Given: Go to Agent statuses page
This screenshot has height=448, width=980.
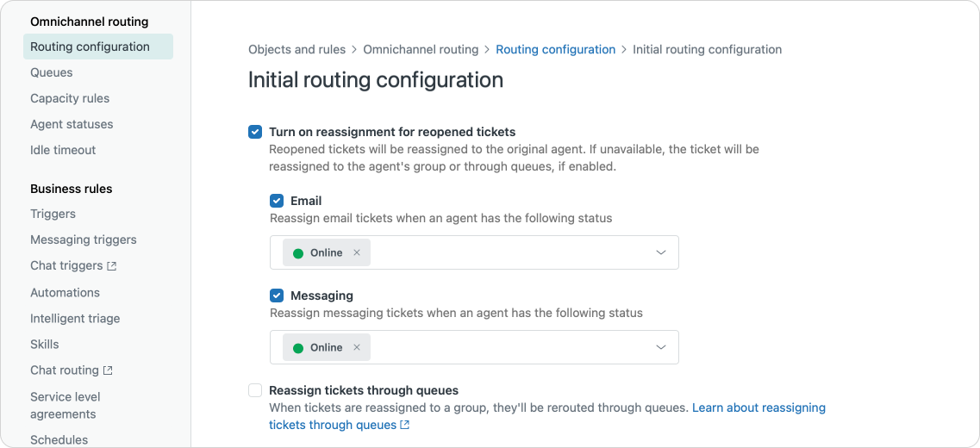Looking at the screenshot, I should pyautogui.click(x=72, y=124).
